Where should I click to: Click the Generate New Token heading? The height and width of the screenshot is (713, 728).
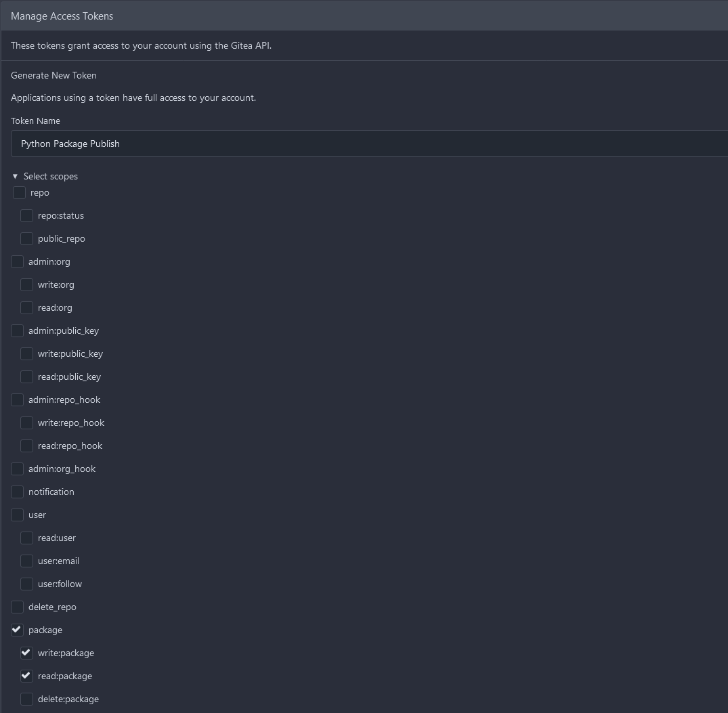click(x=54, y=75)
